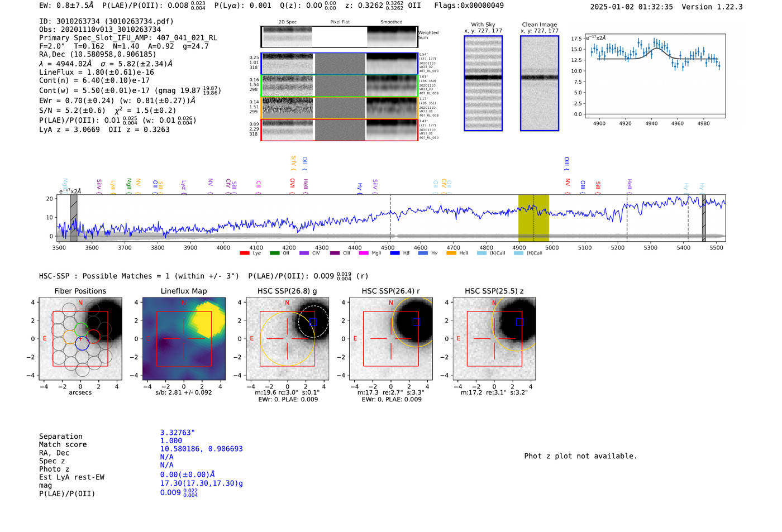
Task: Click the Obs: 20201110v013 line
Action: click(x=100, y=30)
